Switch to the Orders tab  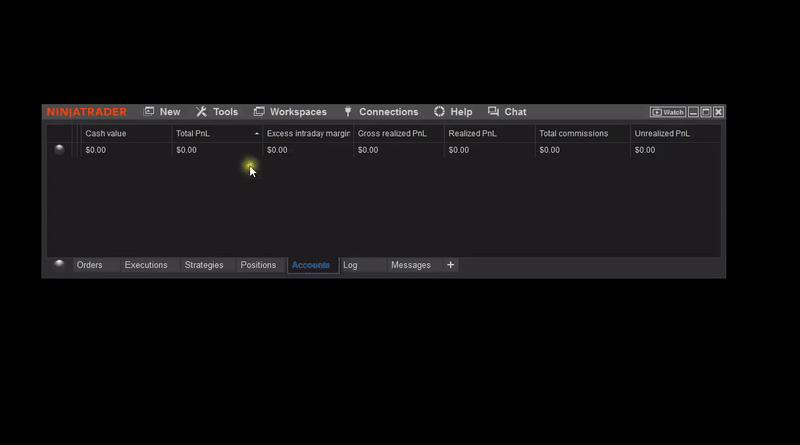(x=90, y=265)
